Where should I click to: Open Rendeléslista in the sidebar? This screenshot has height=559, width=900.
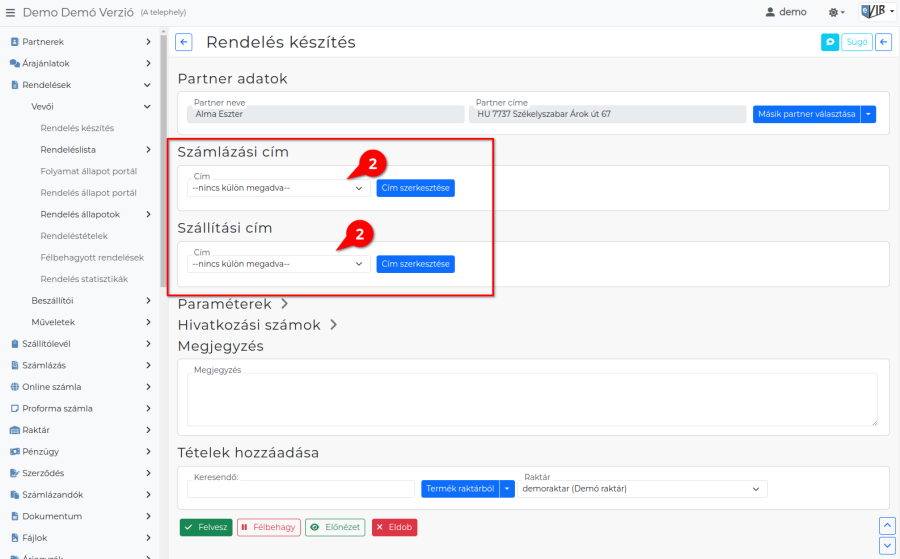pyautogui.click(x=68, y=149)
